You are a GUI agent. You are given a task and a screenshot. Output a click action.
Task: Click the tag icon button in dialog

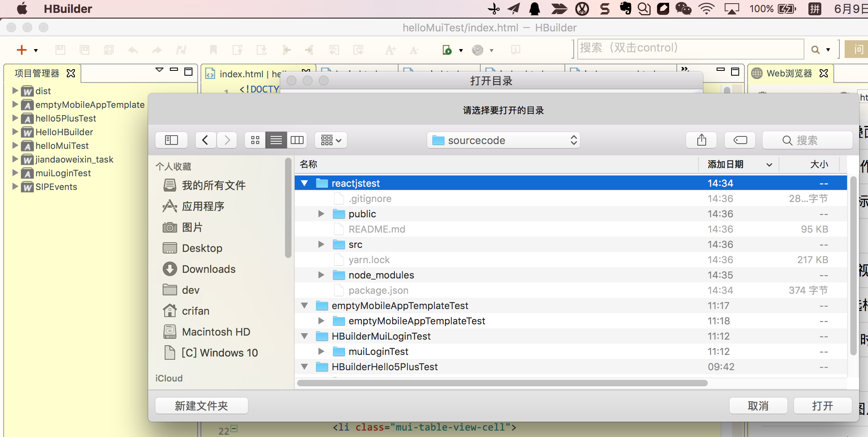coord(740,140)
